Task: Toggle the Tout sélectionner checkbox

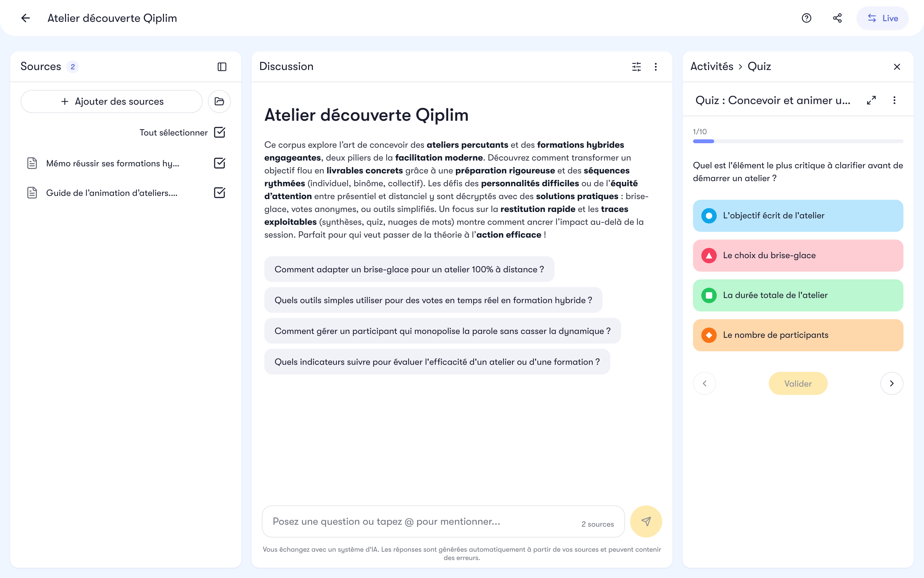Action: coord(219,132)
